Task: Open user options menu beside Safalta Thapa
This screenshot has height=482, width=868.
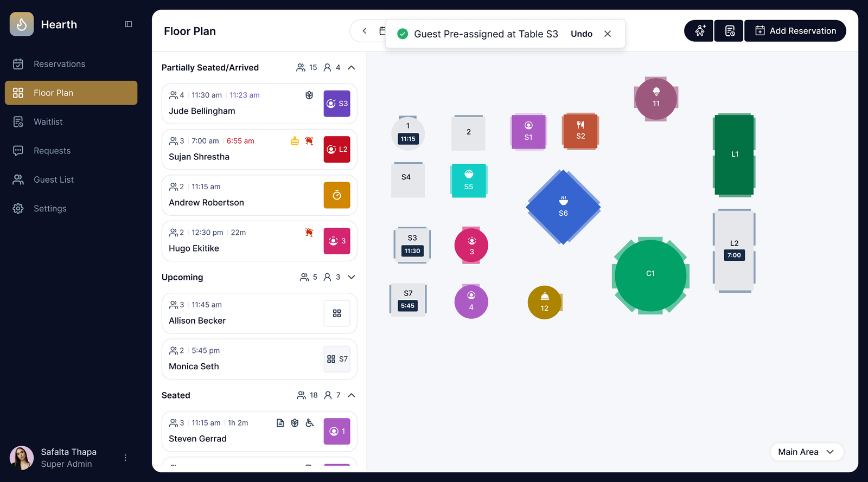Action: coord(125,458)
